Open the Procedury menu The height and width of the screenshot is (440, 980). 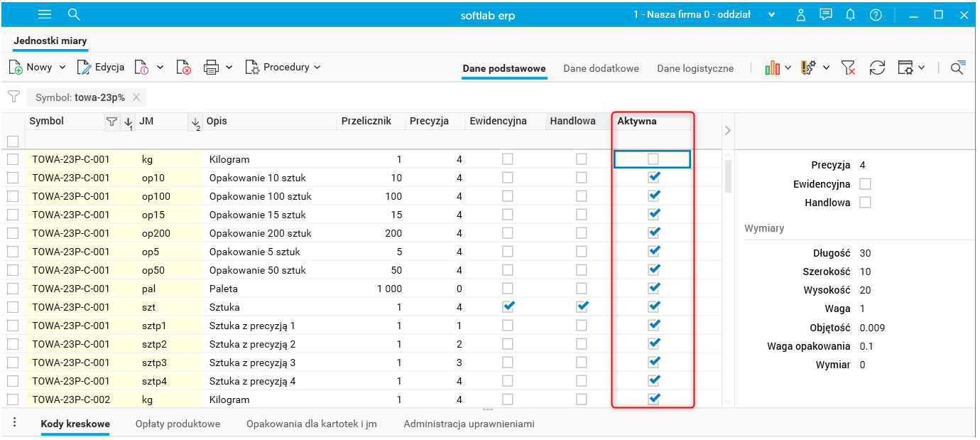[283, 68]
